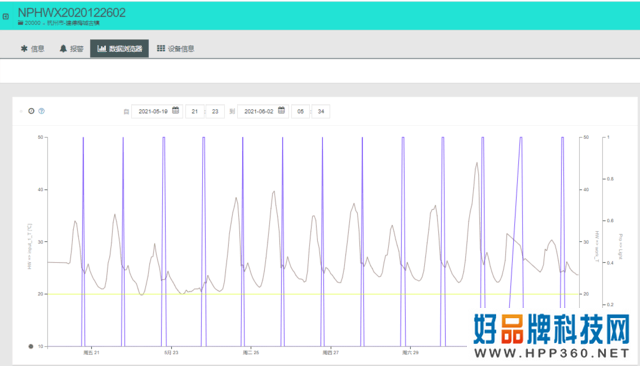Click the start date field 2021-05-19
Viewport: 640px width, 366px height.
pos(156,111)
